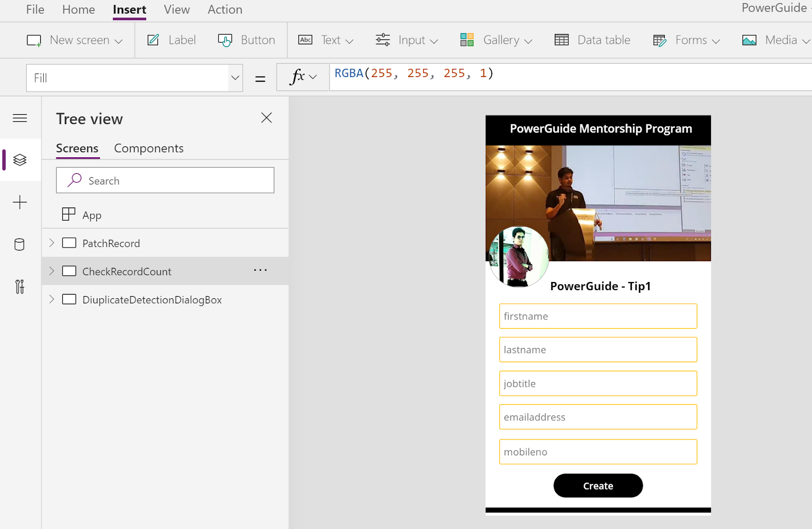Image resolution: width=812 pixels, height=529 pixels.
Task: Select the PowerGuide - Tip1 label
Action: point(600,286)
